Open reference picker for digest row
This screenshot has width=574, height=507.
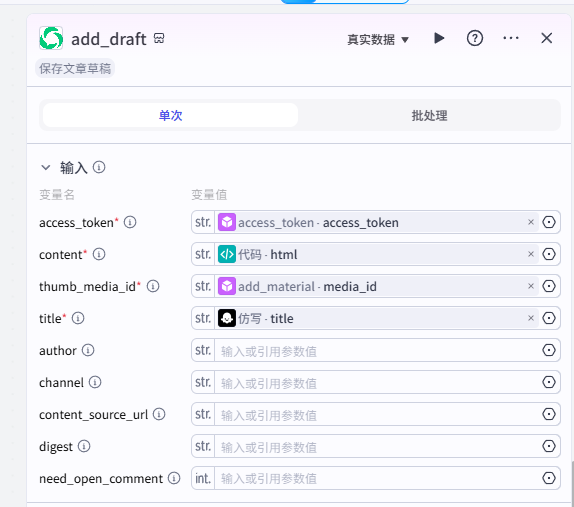[x=549, y=446]
